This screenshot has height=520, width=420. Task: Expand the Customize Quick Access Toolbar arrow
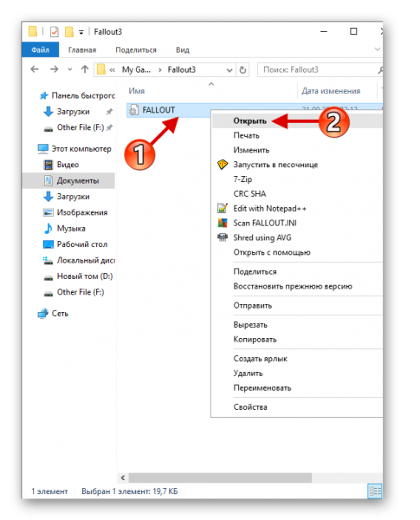click(x=81, y=32)
